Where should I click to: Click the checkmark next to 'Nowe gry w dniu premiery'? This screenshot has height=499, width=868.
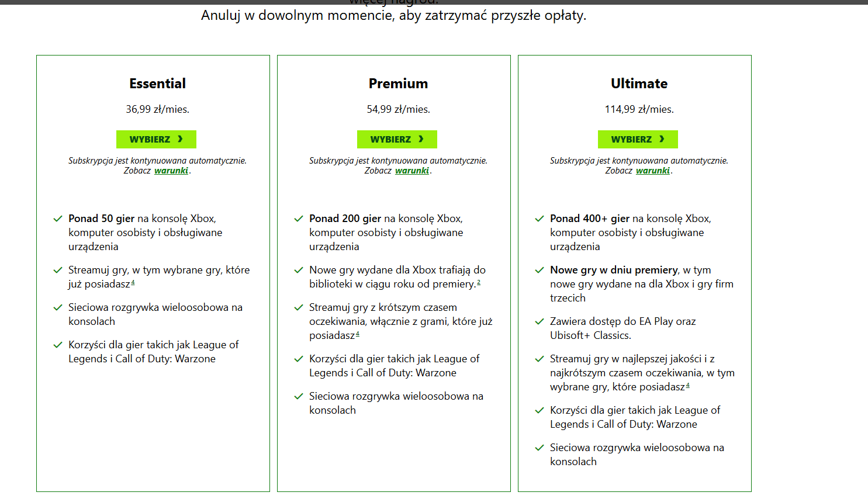point(540,271)
